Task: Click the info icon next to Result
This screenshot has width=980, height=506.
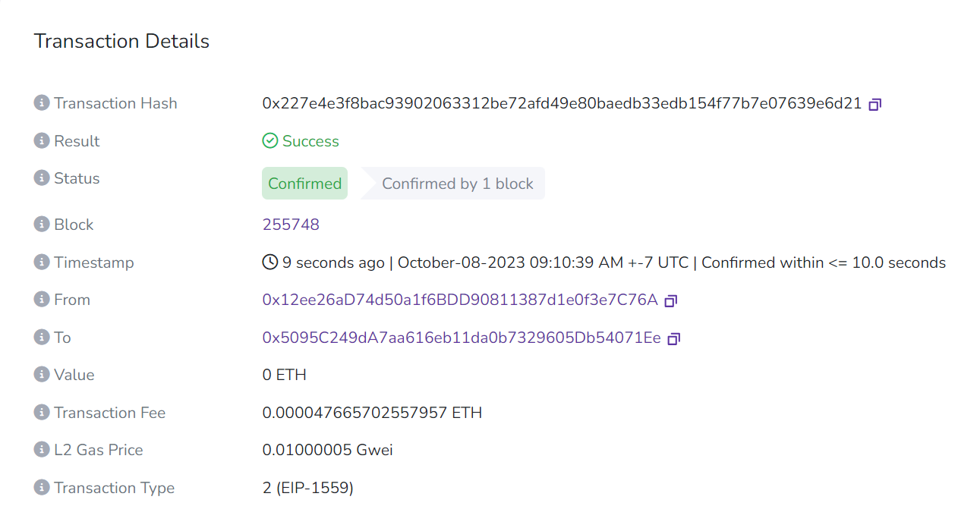Action: tap(41, 140)
